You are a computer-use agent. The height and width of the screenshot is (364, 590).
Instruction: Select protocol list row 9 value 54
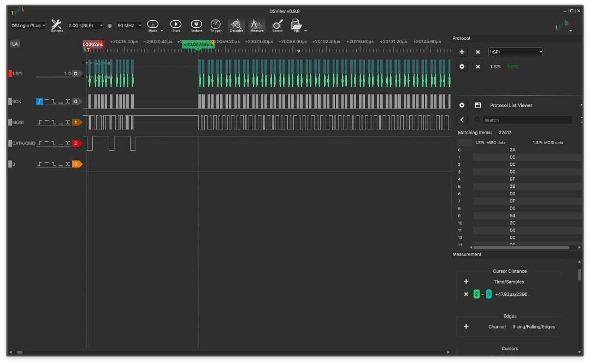coord(527,216)
